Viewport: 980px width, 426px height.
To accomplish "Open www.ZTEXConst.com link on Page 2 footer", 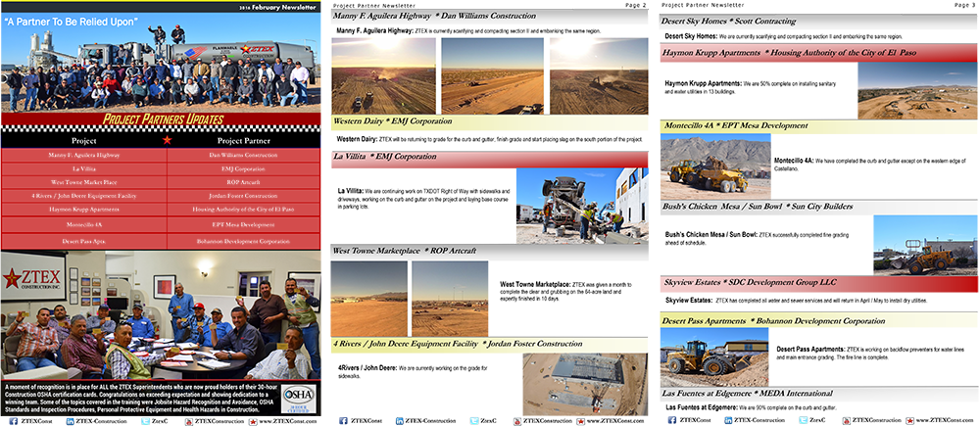I will pyautogui.click(x=614, y=421).
